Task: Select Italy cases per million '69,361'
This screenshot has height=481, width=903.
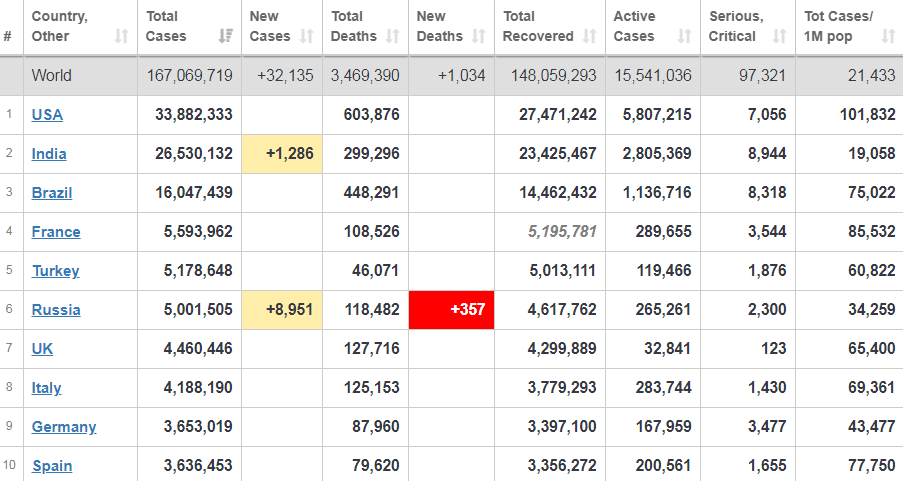Action: coord(872,388)
